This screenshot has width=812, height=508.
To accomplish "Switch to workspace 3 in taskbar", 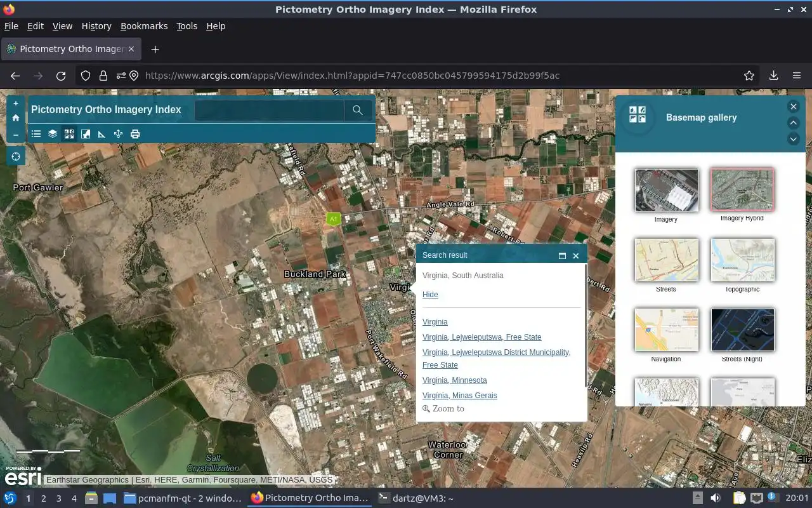I will pos(59,498).
